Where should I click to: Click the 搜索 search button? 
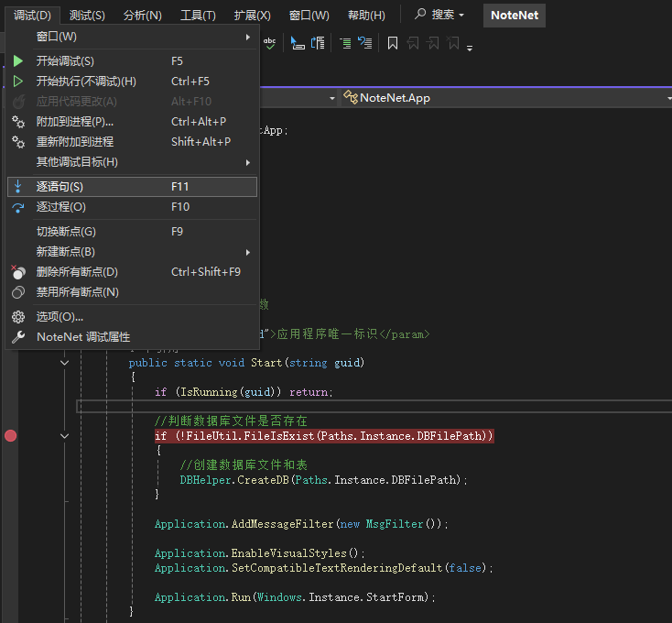[439, 16]
